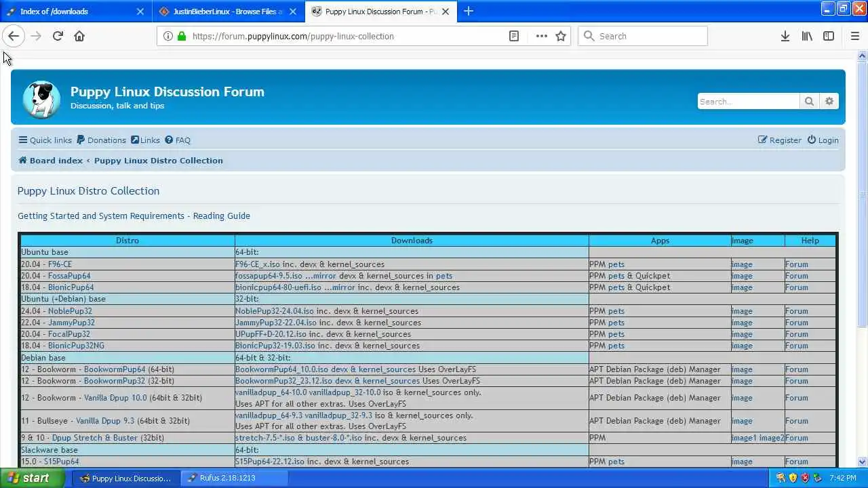Open advanced search gear icon

click(829, 101)
